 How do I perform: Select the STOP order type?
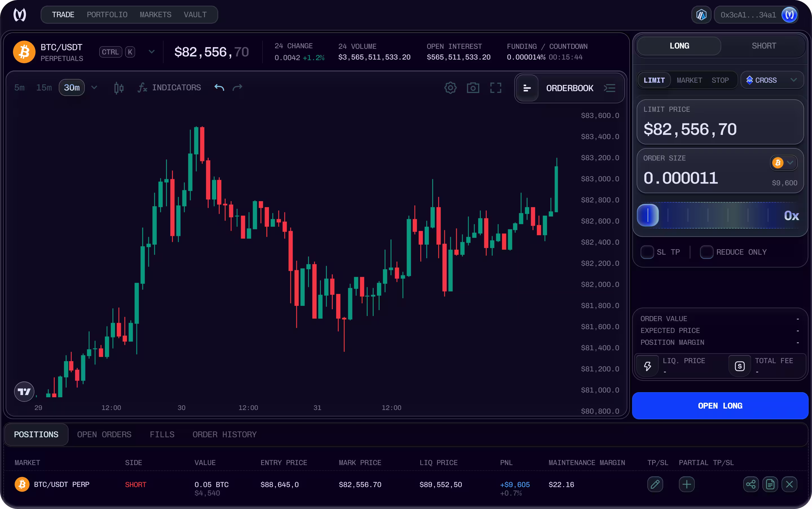(x=720, y=80)
